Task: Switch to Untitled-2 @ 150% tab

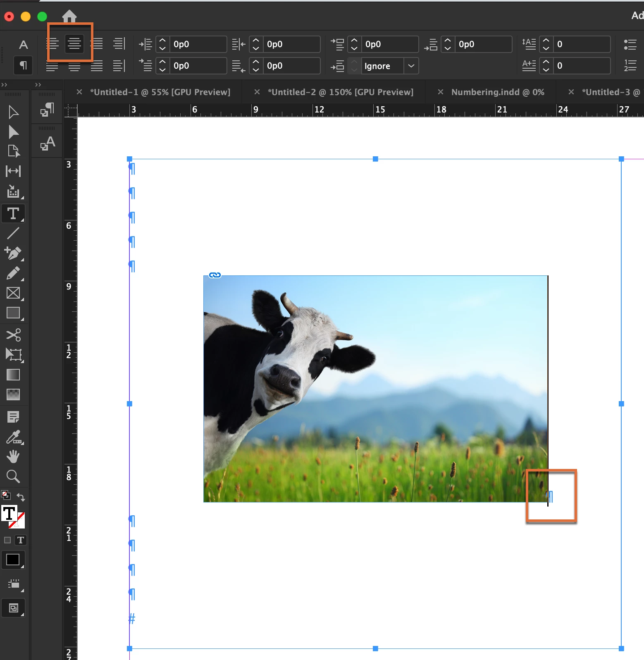Action: pos(341,92)
